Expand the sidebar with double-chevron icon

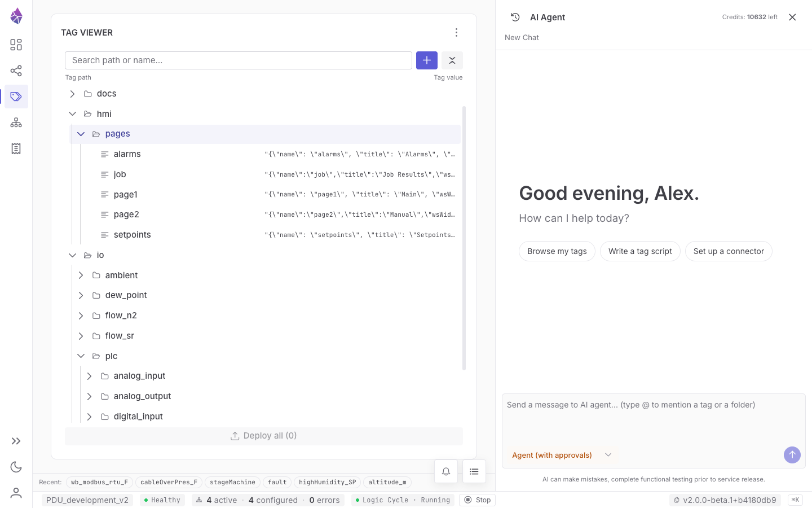pyautogui.click(x=16, y=441)
